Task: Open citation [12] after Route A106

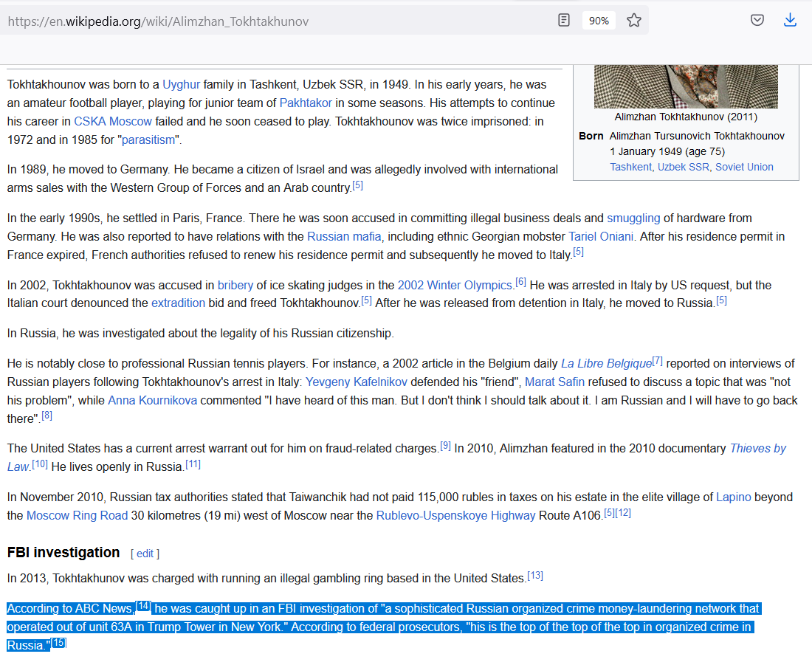Action: (x=623, y=513)
